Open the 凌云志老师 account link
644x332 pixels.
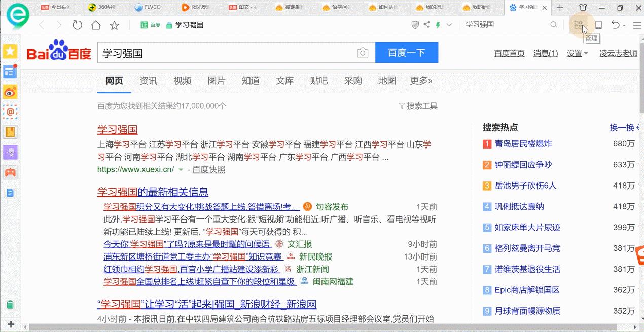[619, 53]
